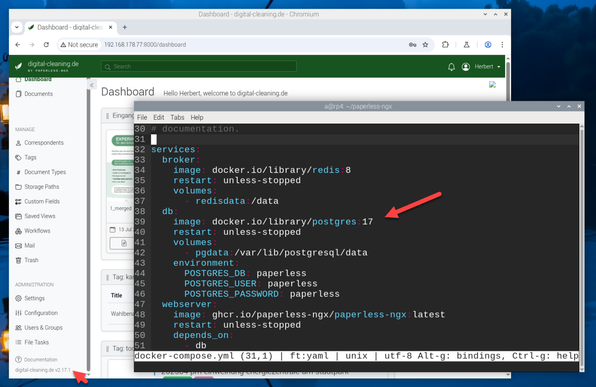
Task: Open Users & Groups page
Action: 38,328
